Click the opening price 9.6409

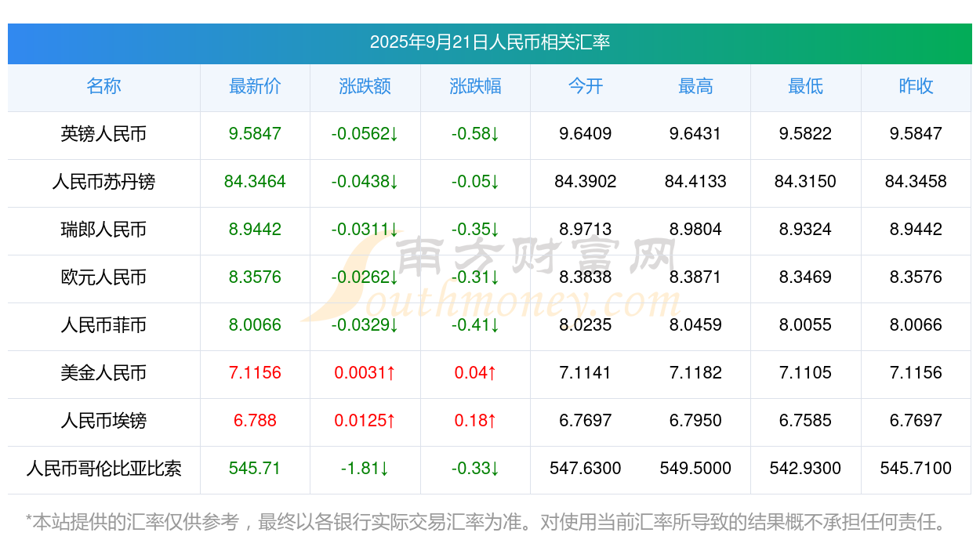[x=586, y=134]
